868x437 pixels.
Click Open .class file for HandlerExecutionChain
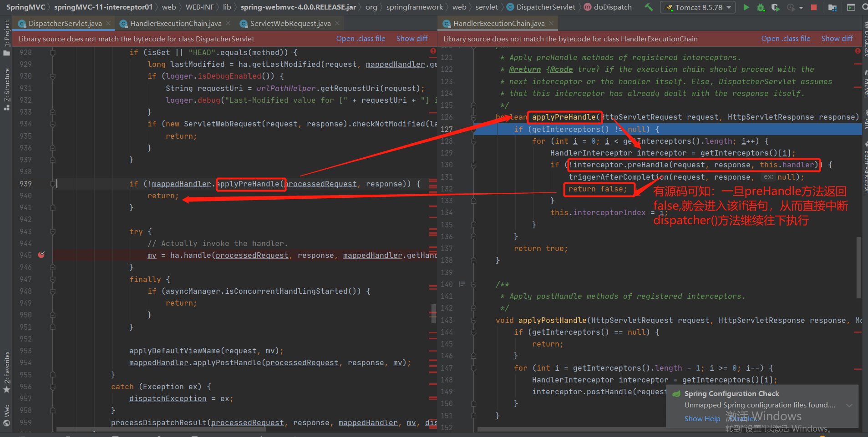pyautogui.click(x=786, y=39)
